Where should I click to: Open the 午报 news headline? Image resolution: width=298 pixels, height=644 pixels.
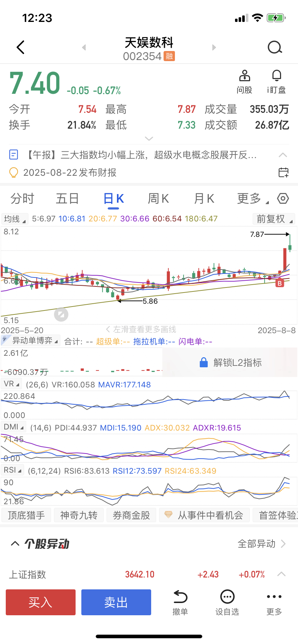pyautogui.click(x=141, y=155)
